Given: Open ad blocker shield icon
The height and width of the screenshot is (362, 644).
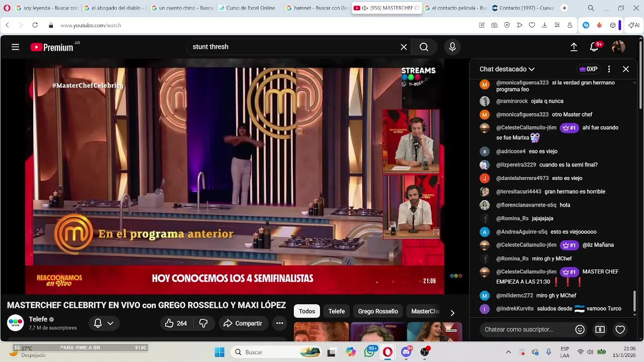Looking at the screenshot, I should [507, 25].
